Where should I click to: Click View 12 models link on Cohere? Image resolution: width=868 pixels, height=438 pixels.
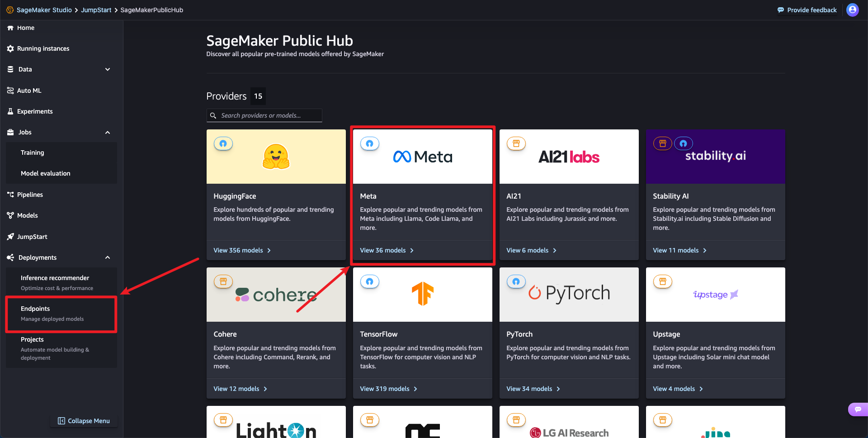pos(236,389)
